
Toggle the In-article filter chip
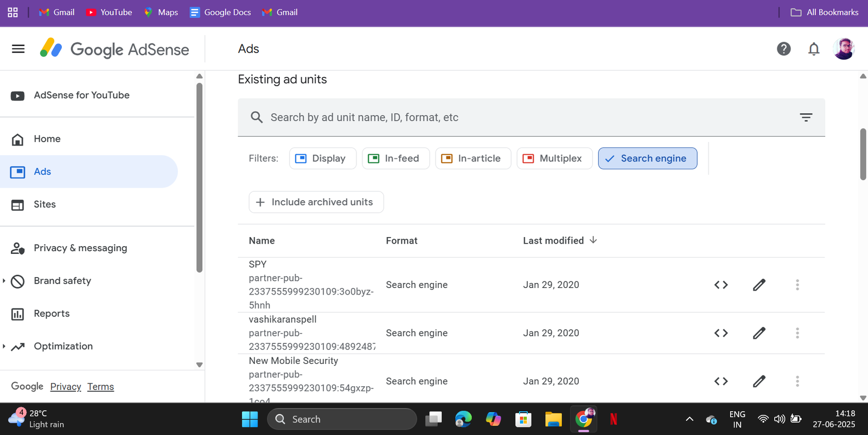(x=473, y=158)
